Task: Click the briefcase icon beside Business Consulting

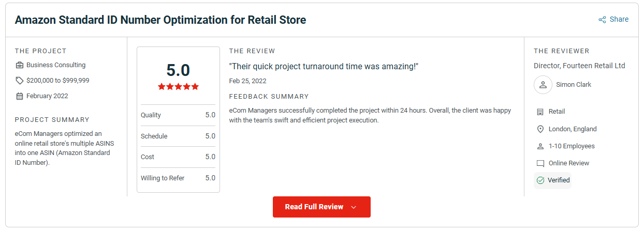Action: point(20,65)
